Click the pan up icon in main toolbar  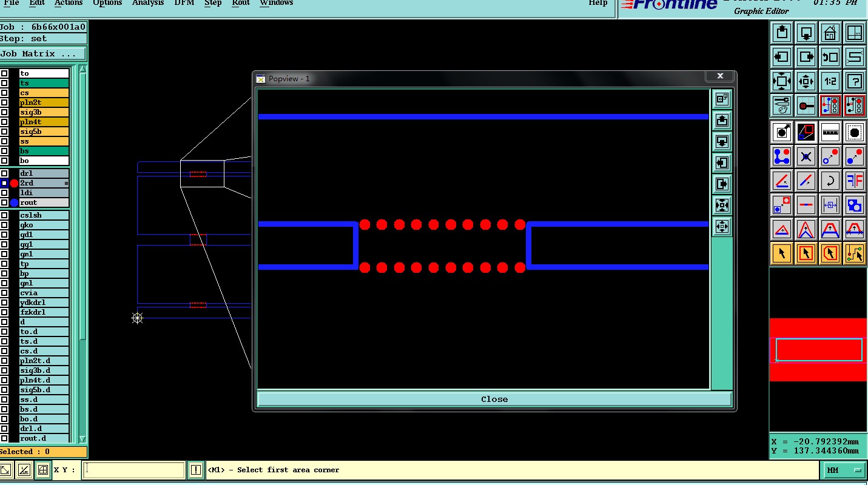click(782, 33)
